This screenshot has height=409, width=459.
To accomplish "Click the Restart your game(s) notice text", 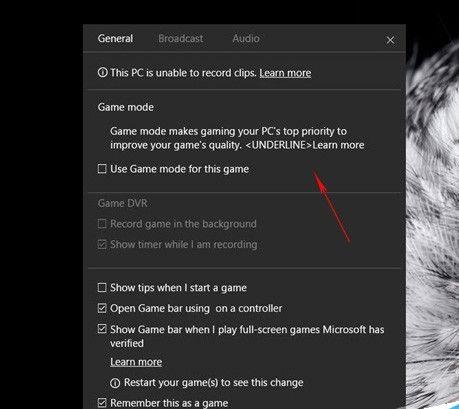I will click(x=214, y=383).
